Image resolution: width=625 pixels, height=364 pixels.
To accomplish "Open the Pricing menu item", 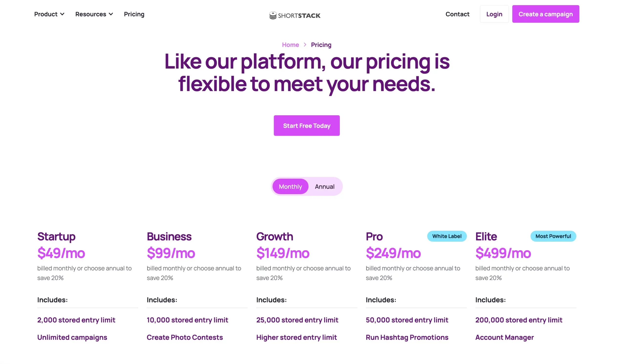I will [x=134, y=14].
